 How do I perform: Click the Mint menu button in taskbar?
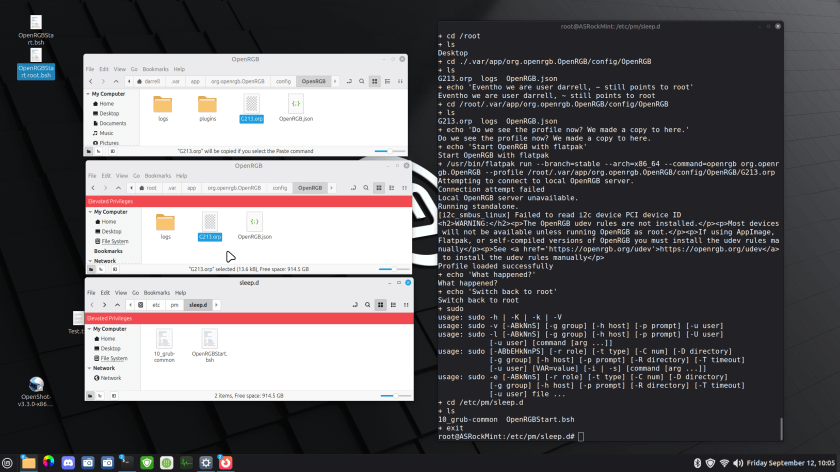(x=8, y=462)
